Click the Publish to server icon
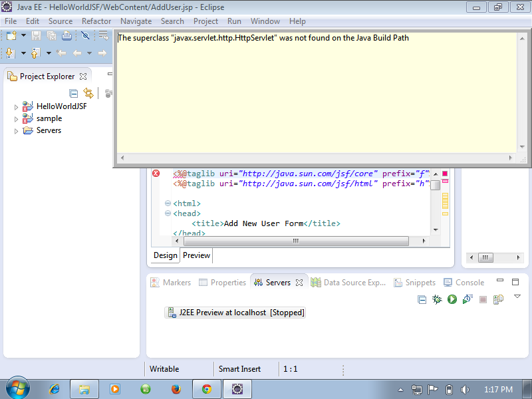 [x=498, y=299]
